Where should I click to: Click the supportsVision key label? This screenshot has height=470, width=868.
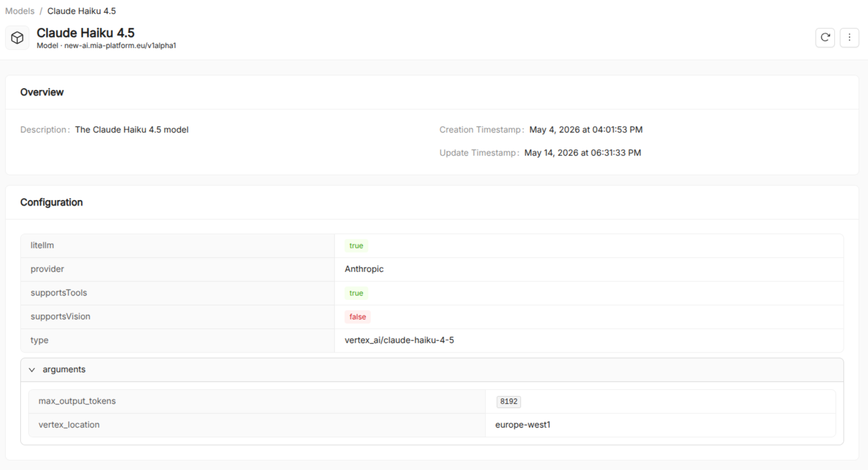pyautogui.click(x=60, y=316)
